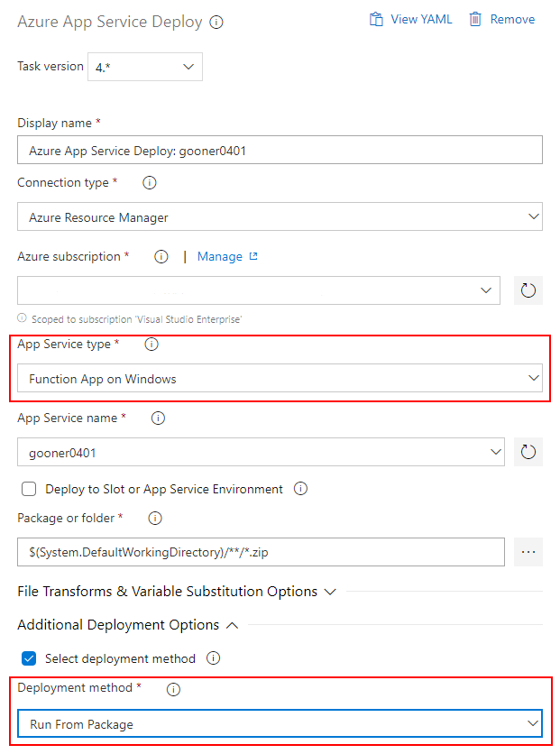Refresh the Azure subscription list
Screen dimensions: 560x754
pos(528,290)
